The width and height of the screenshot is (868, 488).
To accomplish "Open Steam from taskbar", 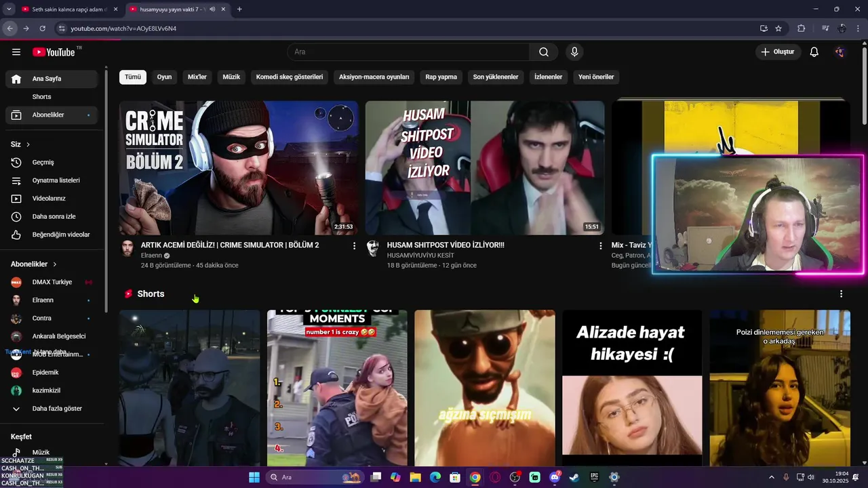I will pos(574,477).
